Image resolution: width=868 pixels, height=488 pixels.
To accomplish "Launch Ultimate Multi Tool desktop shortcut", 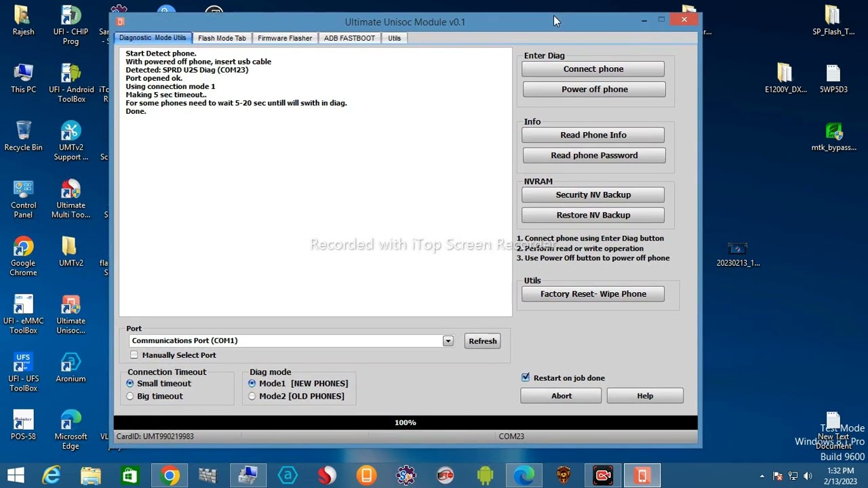I will tap(71, 199).
